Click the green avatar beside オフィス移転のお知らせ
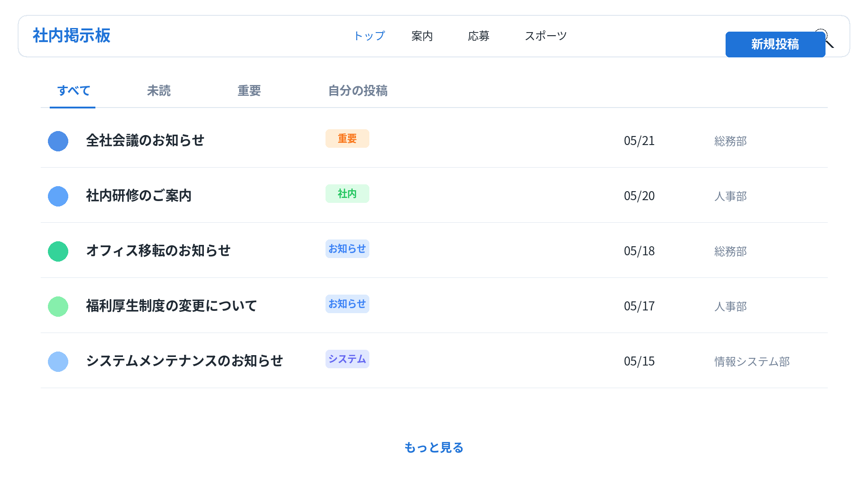Viewport: 868px width, 488px height. pos(58,251)
